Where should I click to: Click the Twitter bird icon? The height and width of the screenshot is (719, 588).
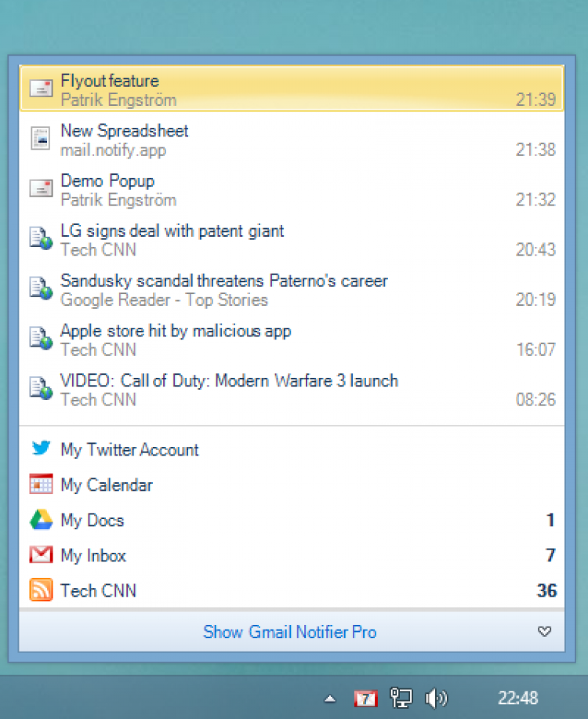41,448
